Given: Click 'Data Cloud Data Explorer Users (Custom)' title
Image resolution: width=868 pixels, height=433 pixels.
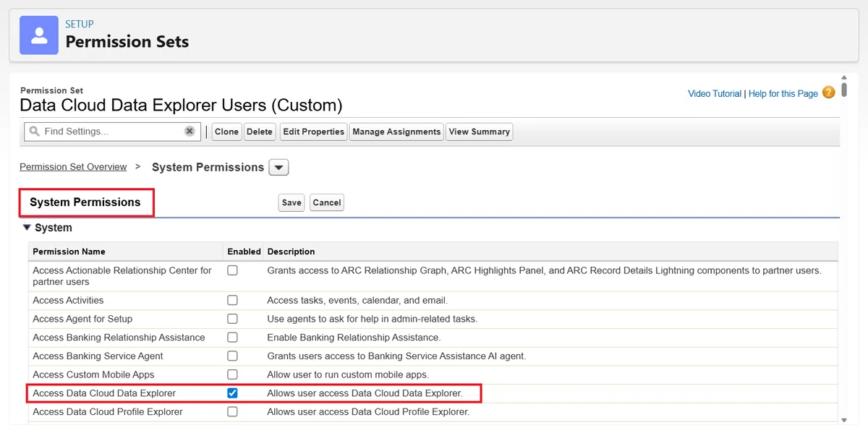Looking at the screenshot, I should click(181, 106).
